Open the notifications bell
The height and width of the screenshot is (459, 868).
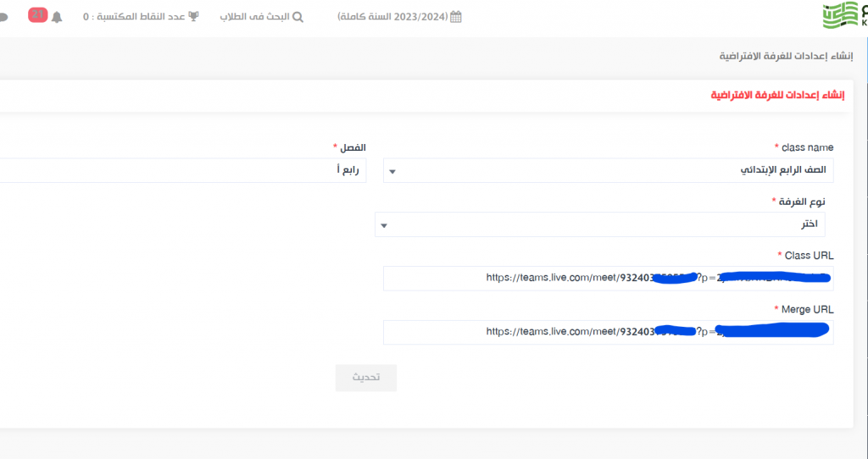pos(57,17)
